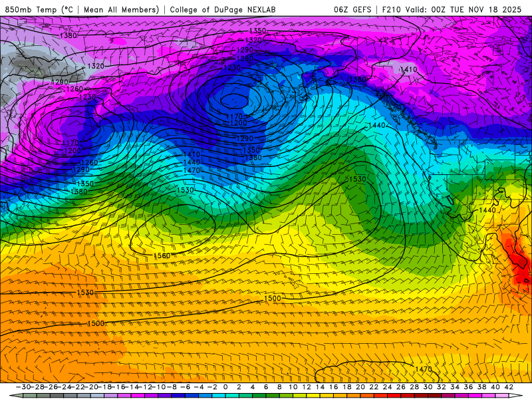Click the 1410 contour label in the upper right
The image size is (532, 399).
(x=408, y=70)
